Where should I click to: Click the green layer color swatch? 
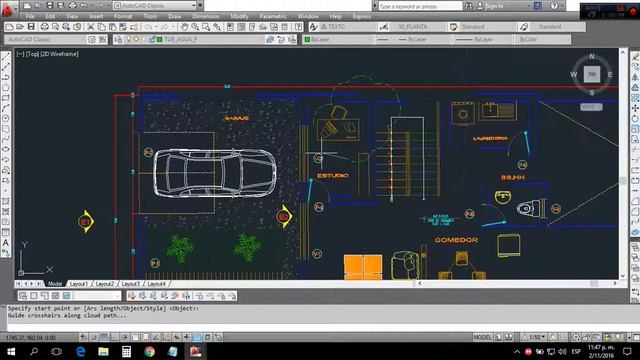point(159,40)
